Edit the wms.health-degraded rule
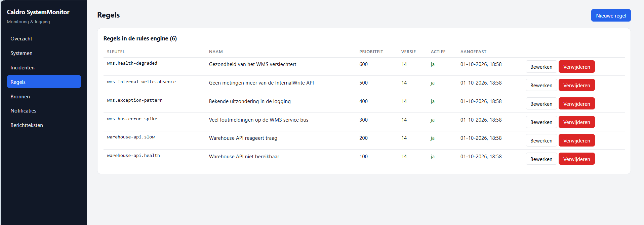Screen dimensions: 644x225 (x=541, y=67)
